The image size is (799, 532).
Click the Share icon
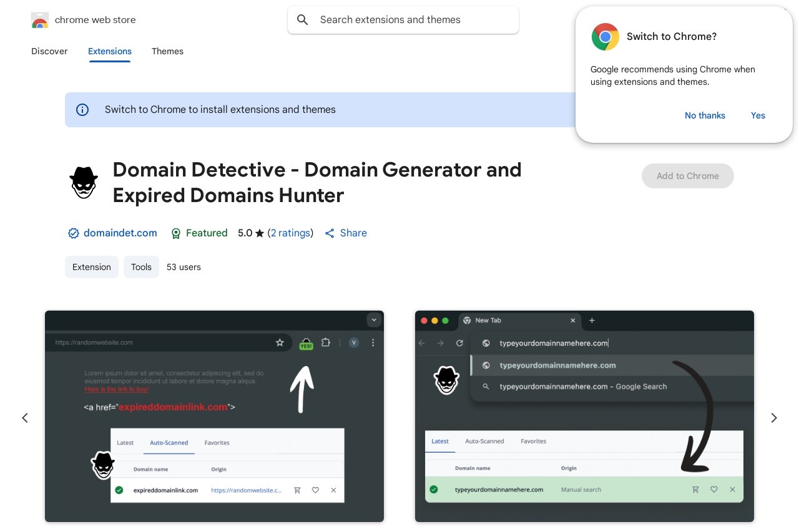click(x=329, y=233)
